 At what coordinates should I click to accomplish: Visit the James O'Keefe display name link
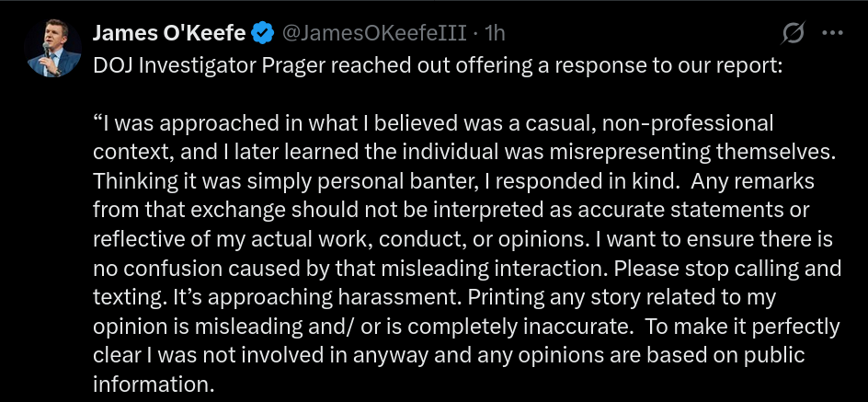(x=169, y=34)
